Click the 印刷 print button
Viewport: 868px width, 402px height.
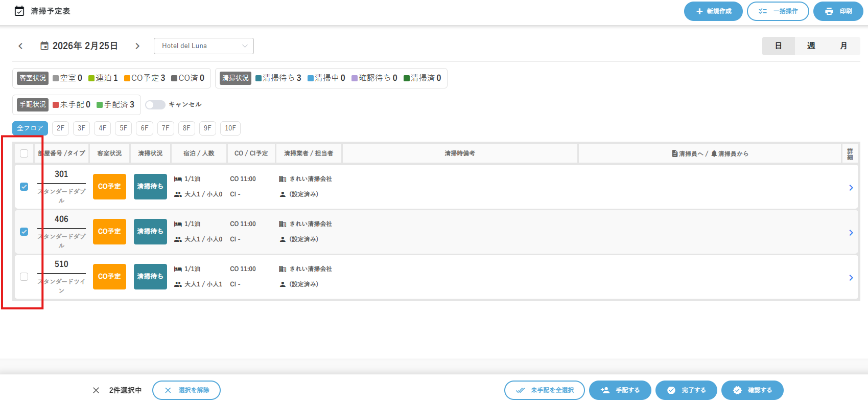[x=837, y=11]
